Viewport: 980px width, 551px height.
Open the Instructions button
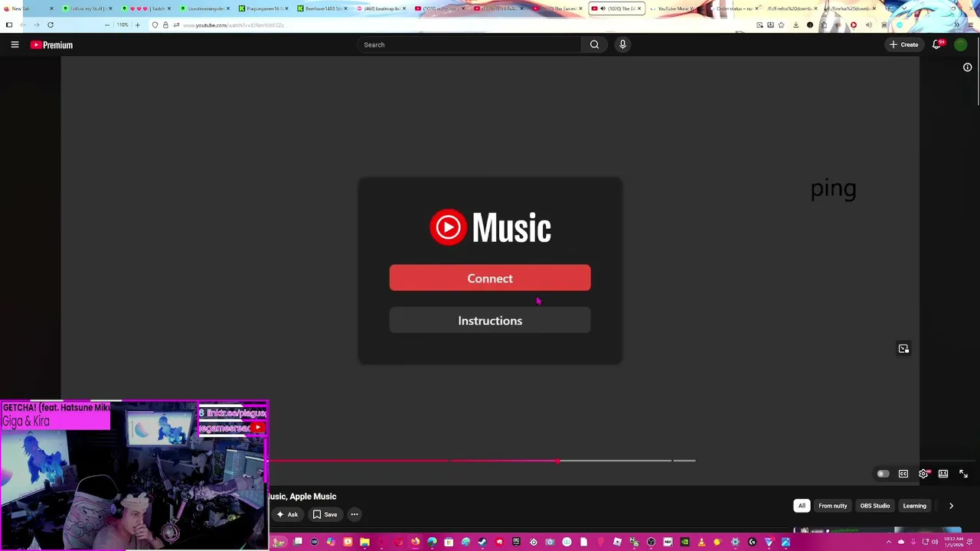coord(490,321)
